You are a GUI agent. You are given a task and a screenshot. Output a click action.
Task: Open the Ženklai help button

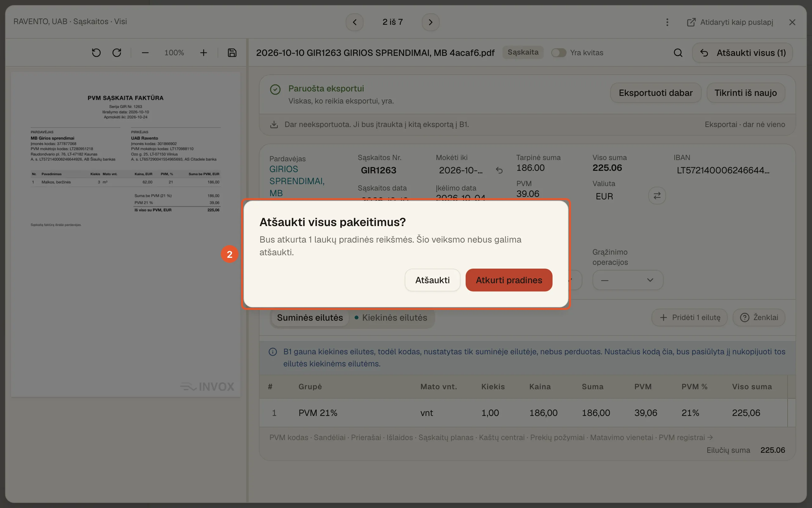coord(759,317)
